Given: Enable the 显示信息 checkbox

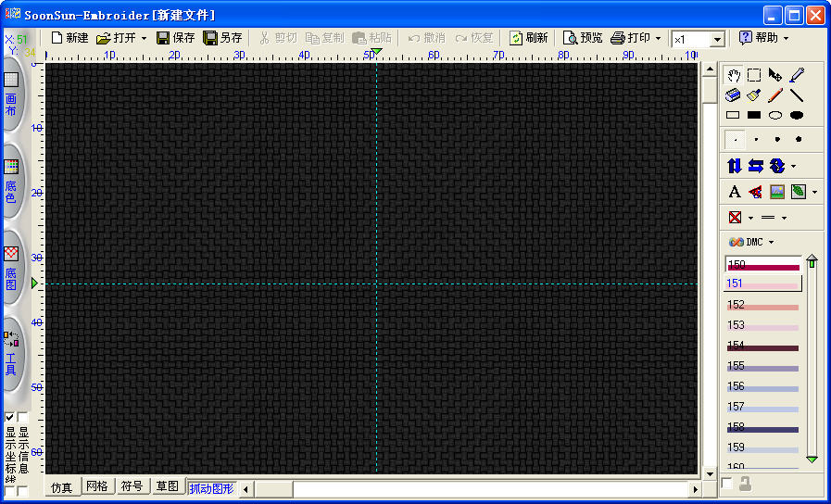Looking at the screenshot, I should pyautogui.click(x=23, y=418).
